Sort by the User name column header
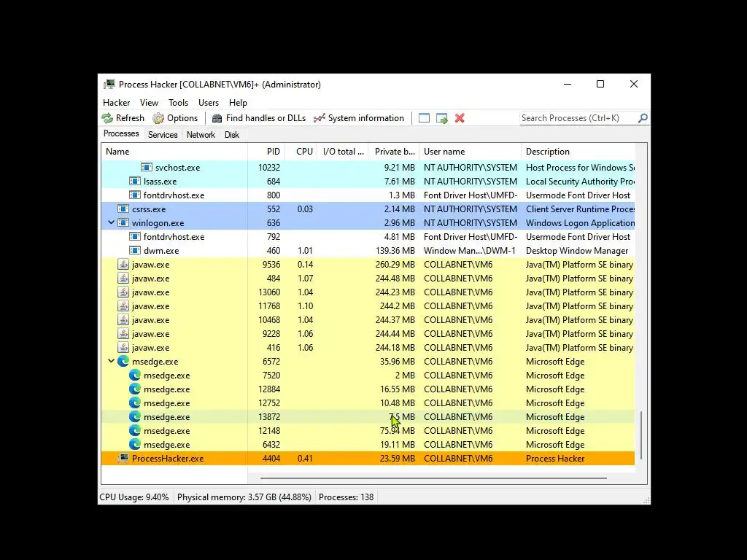 click(x=471, y=152)
